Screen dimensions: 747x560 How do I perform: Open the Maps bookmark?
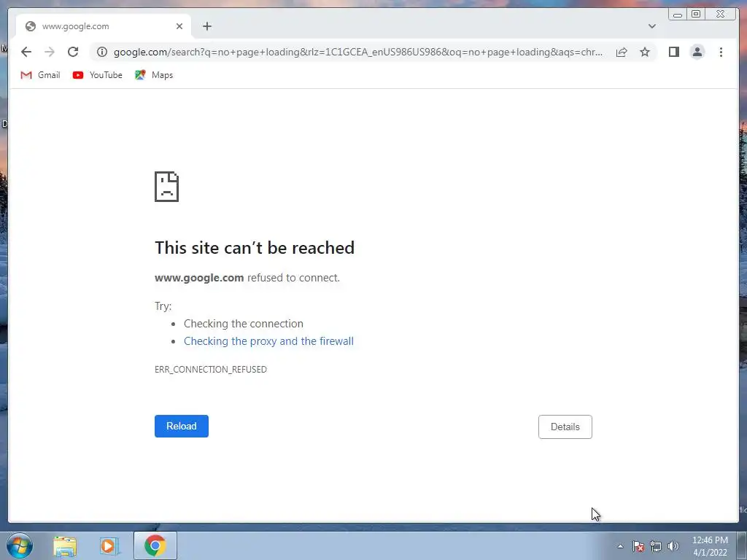pyautogui.click(x=153, y=75)
